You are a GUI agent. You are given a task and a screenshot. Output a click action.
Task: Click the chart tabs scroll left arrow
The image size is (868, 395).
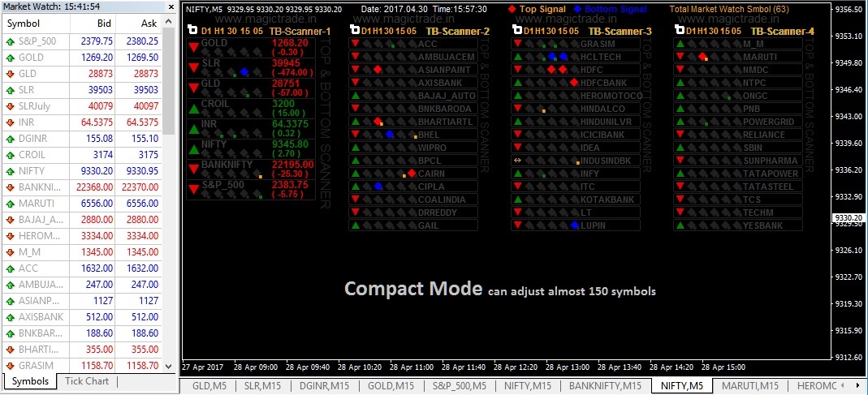coord(842,385)
